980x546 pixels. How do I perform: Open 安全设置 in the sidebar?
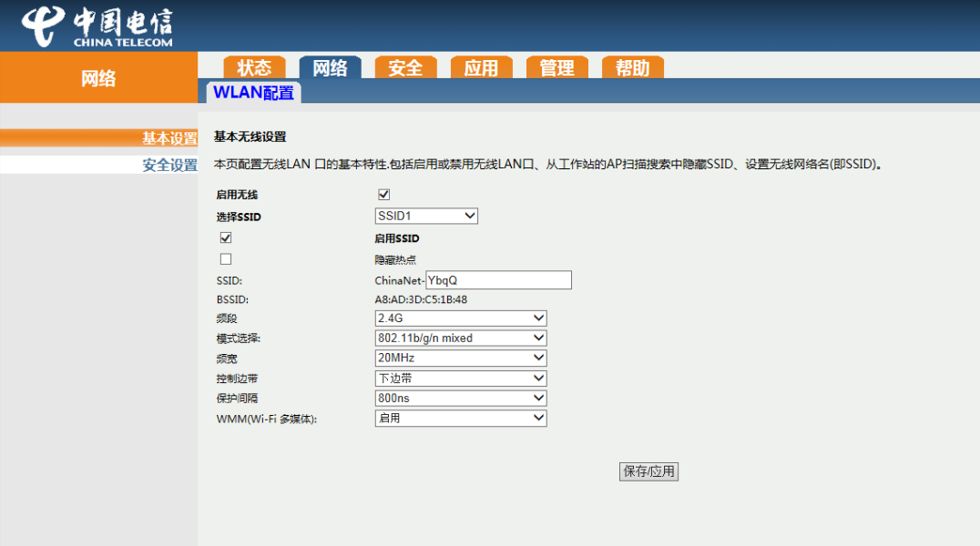(x=169, y=166)
